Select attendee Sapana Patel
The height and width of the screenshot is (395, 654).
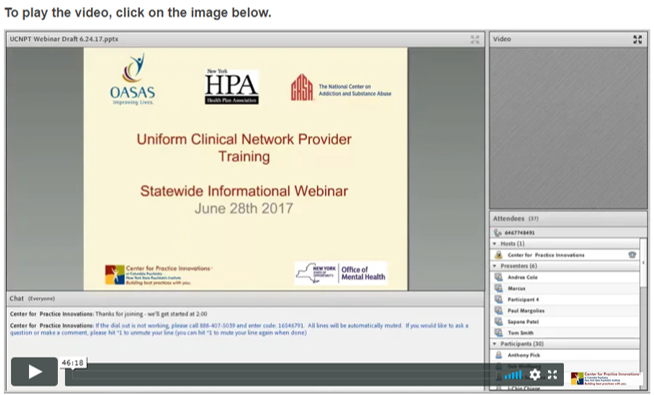coord(523,322)
